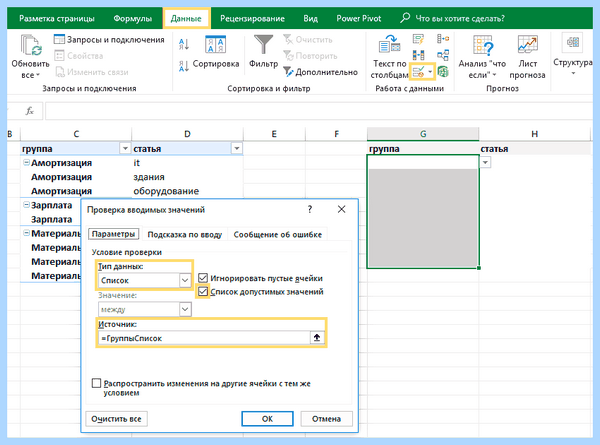The height and width of the screenshot is (445, 600).
Task: Click Clear filter (Очистить)
Action: click(308, 39)
